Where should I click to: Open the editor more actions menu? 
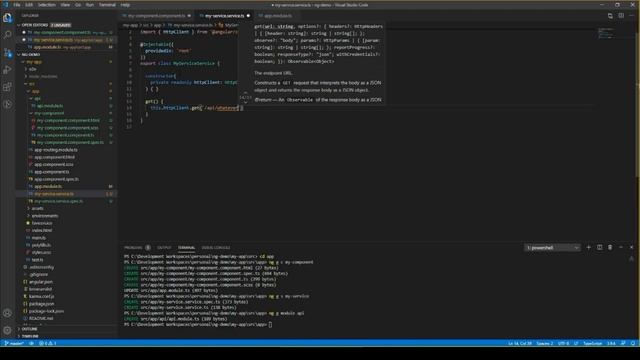(631, 16)
